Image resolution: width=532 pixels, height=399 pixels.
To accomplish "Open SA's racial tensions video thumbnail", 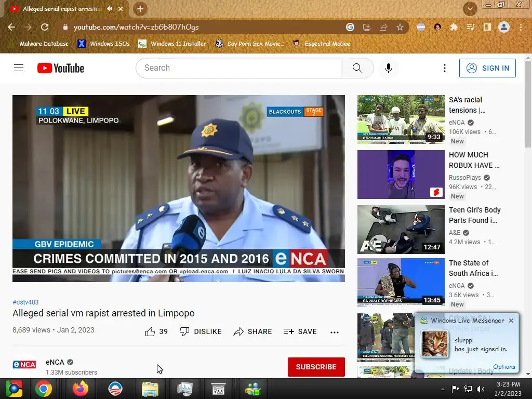I will click(x=401, y=119).
